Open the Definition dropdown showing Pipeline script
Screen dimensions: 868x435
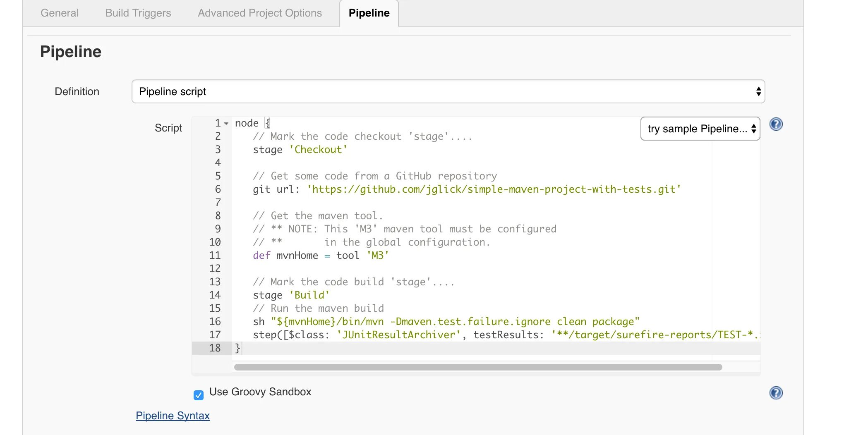click(448, 91)
